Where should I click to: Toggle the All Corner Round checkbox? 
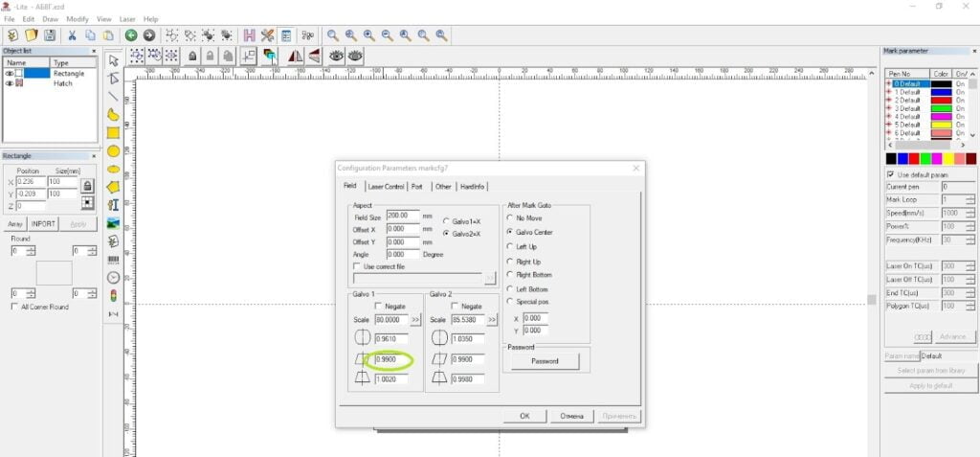[x=15, y=307]
